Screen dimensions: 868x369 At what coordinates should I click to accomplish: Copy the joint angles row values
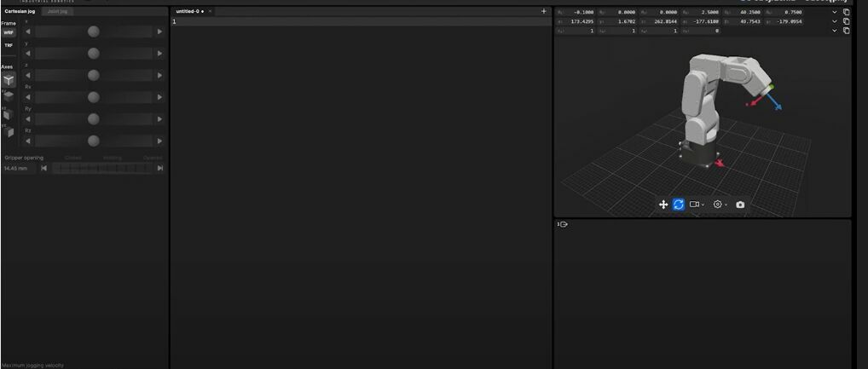(x=846, y=12)
